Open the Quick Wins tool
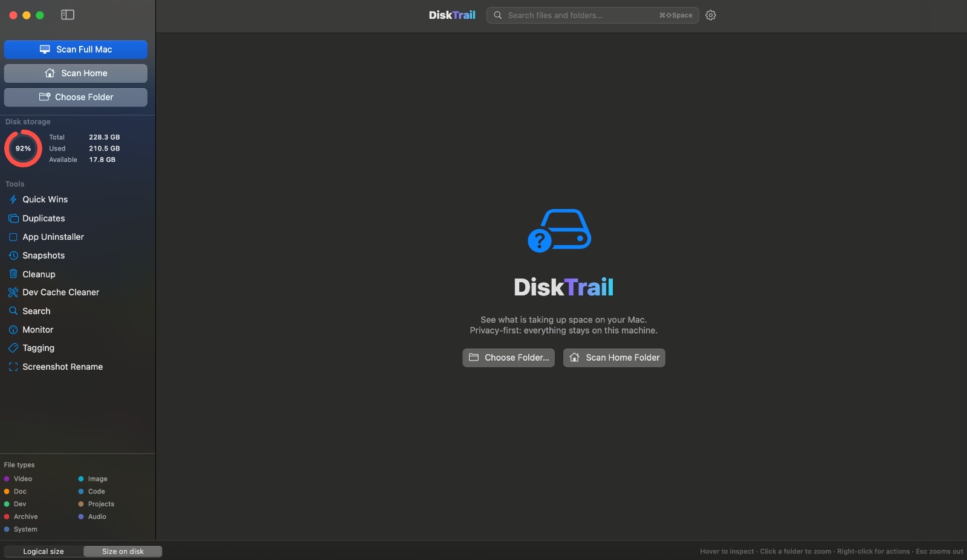The image size is (967, 560). point(45,199)
